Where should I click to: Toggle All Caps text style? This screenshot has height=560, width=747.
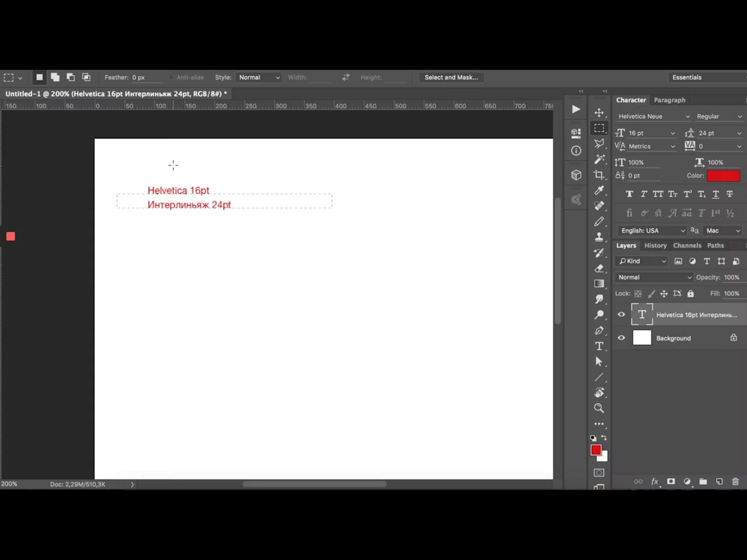click(x=658, y=194)
